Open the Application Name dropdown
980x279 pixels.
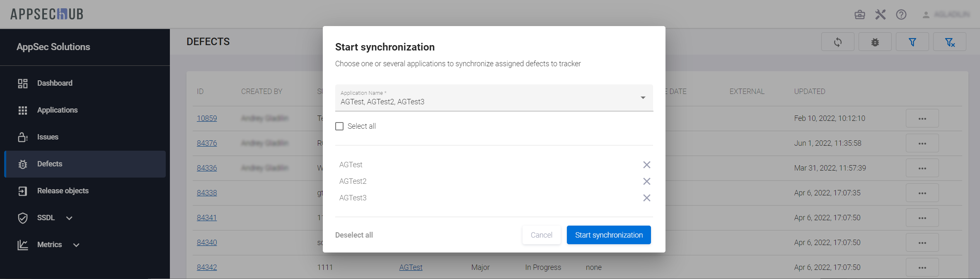point(643,98)
